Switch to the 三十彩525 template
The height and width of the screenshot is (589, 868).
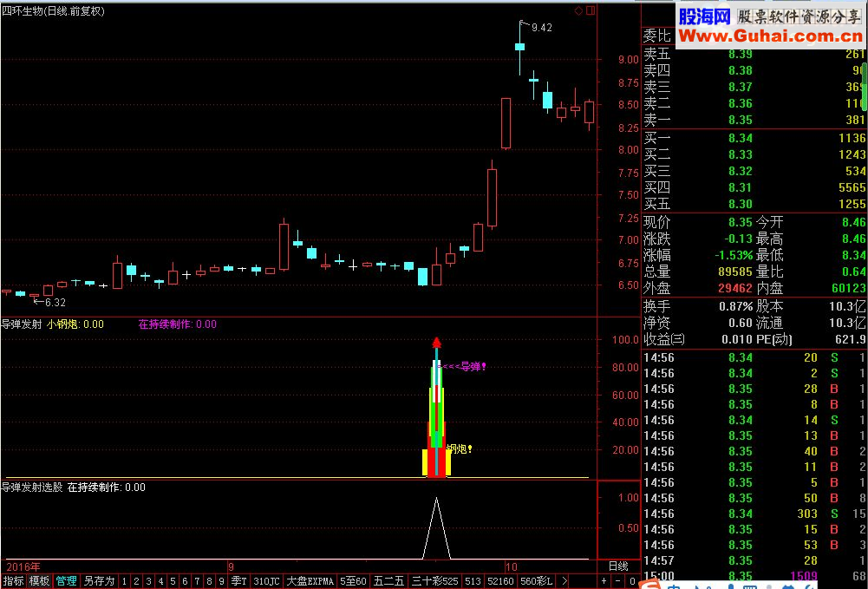(x=435, y=581)
